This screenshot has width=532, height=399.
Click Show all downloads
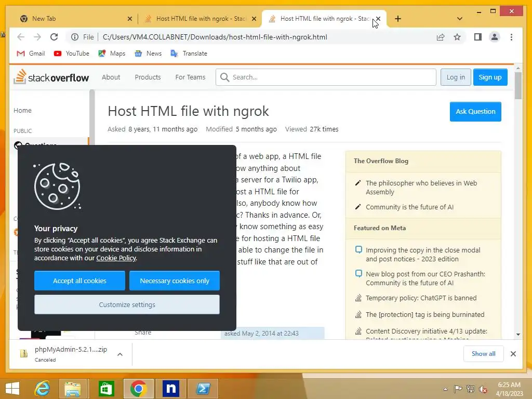click(483, 354)
